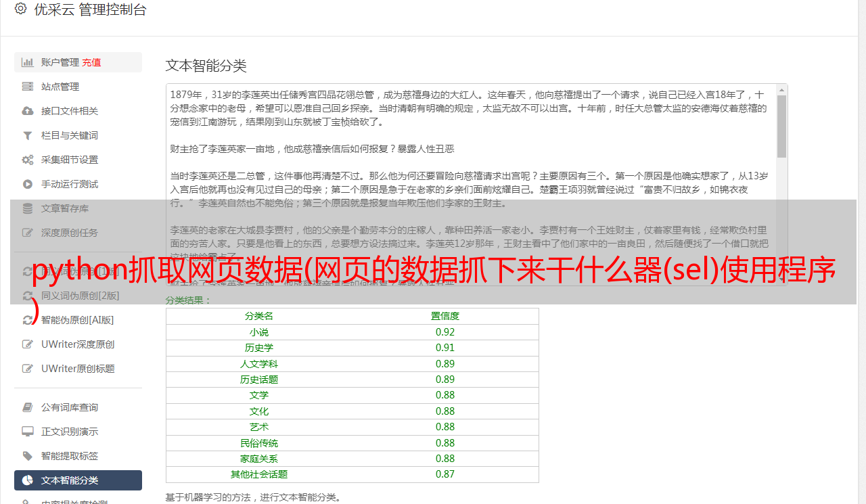Click the 文本智能分类 page heading

pos(206,66)
